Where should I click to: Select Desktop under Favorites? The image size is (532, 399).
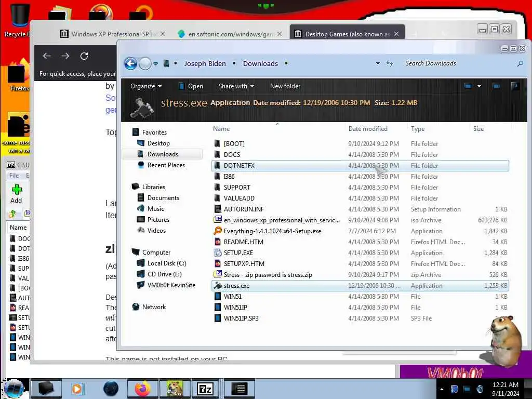click(x=158, y=143)
